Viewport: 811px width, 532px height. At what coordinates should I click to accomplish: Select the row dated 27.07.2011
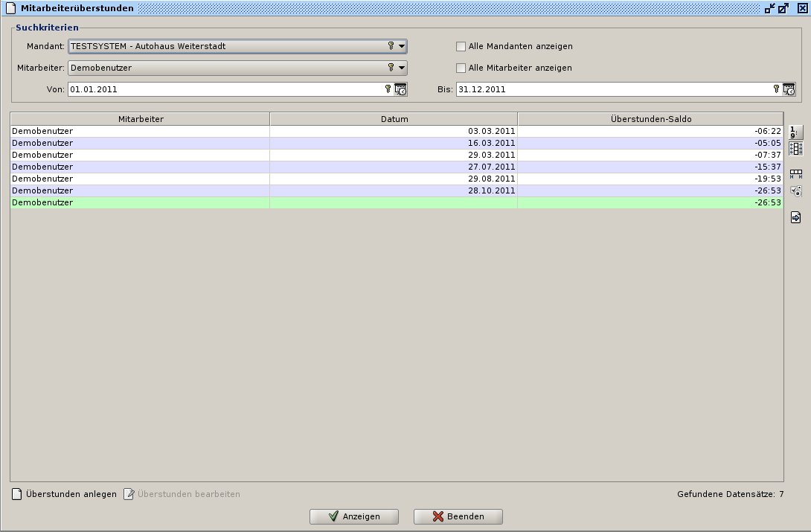[x=394, y=167]
